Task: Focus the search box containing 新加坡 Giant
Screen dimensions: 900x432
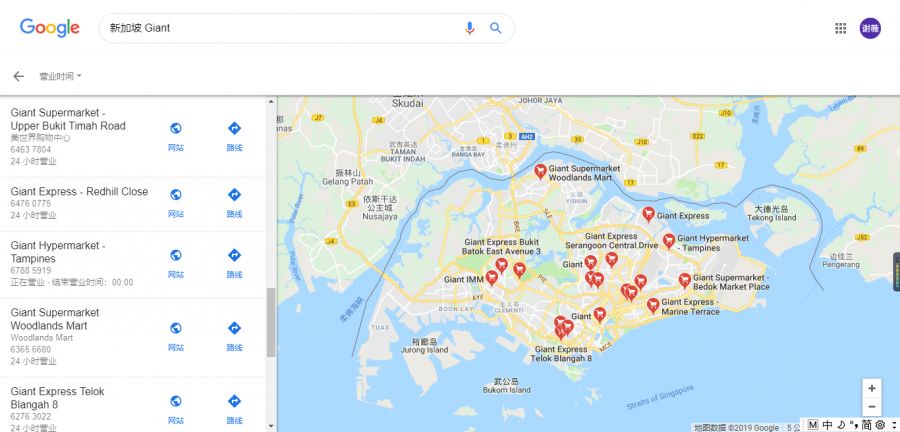Action: click(284, 28)
